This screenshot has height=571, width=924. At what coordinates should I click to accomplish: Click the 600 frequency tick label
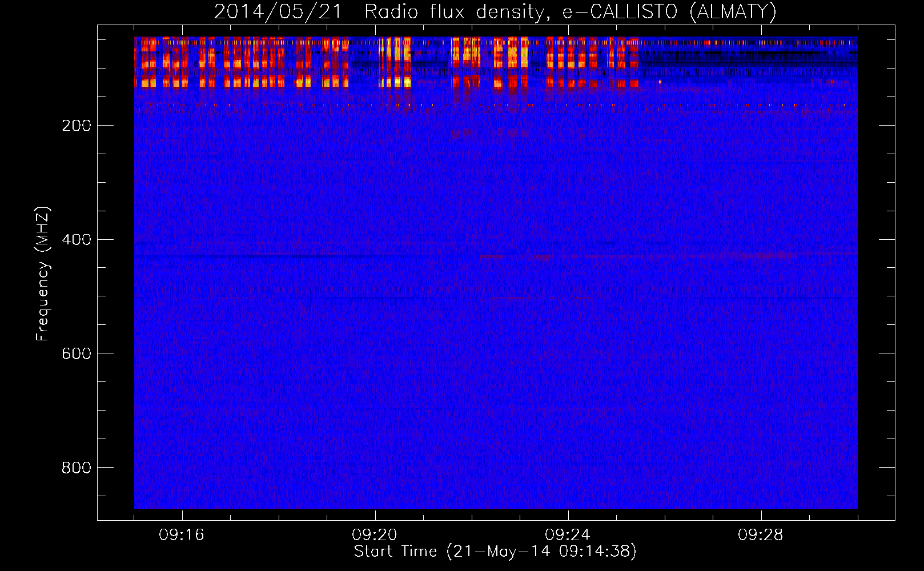77,354
